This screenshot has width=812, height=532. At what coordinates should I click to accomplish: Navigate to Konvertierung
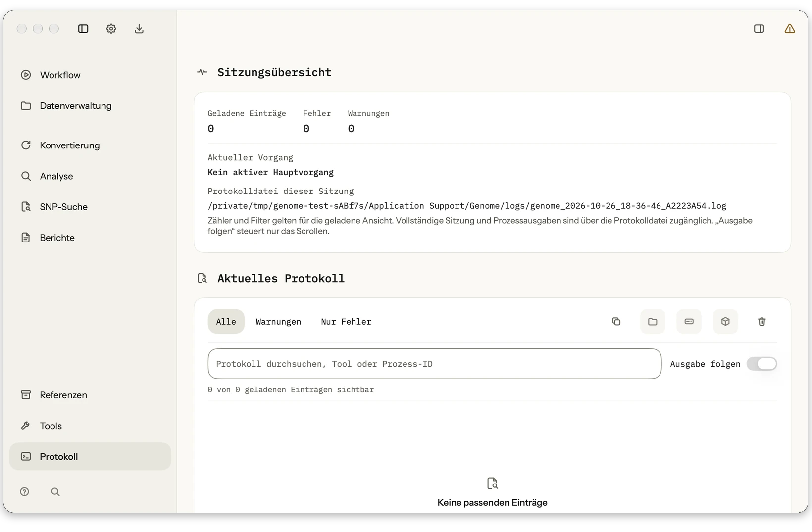[90, 145]
